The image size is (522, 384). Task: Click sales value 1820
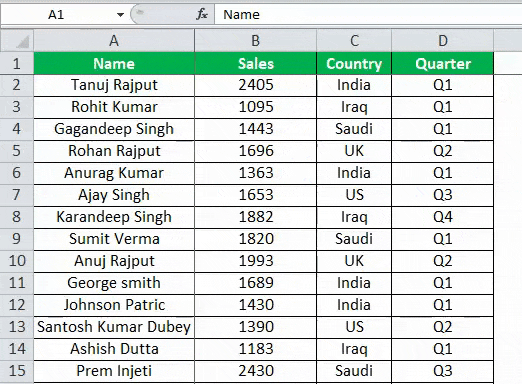(x=256, y=239)
